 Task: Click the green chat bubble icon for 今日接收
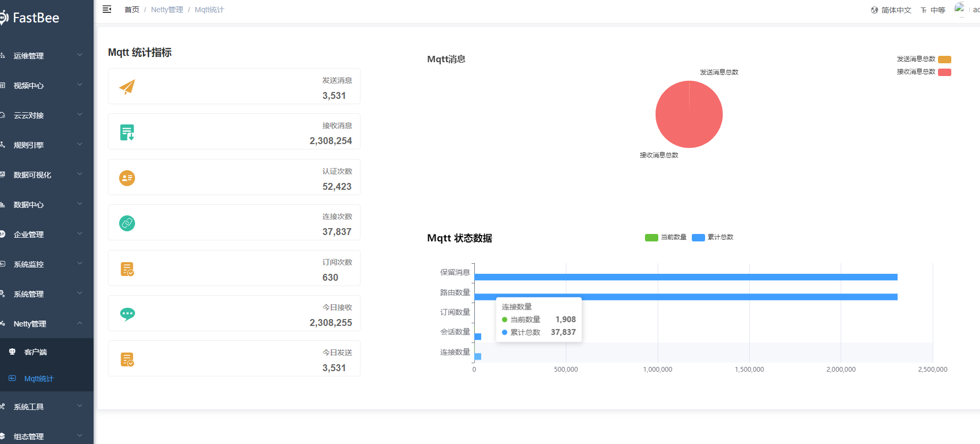point(127,314)
